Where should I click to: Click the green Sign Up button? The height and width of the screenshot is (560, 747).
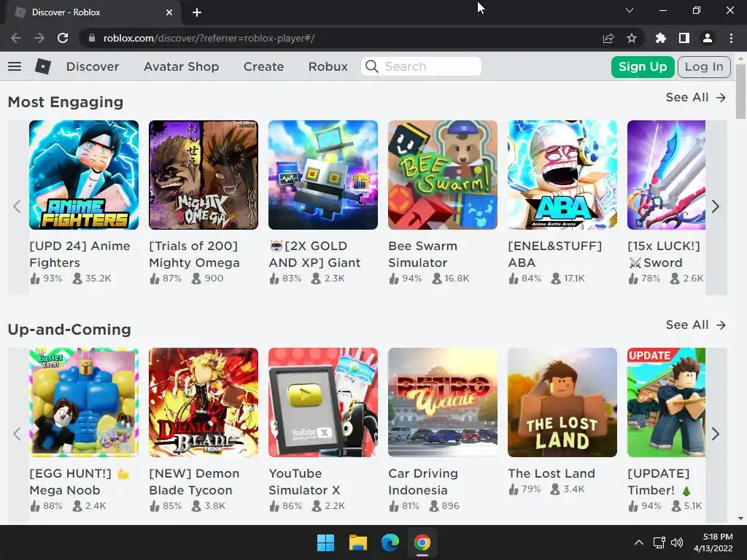643,66
